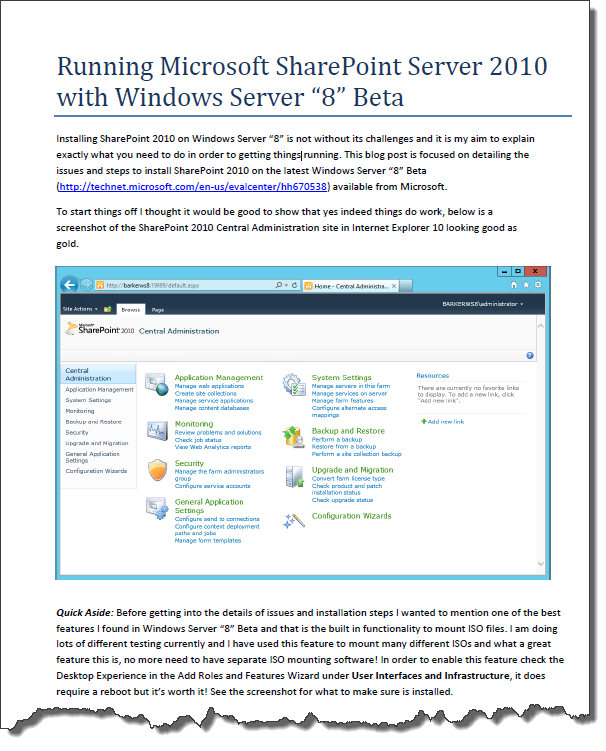The image size is (606, 751).
Task: Click the Monitoring chart icon
Action: [157, 431]
